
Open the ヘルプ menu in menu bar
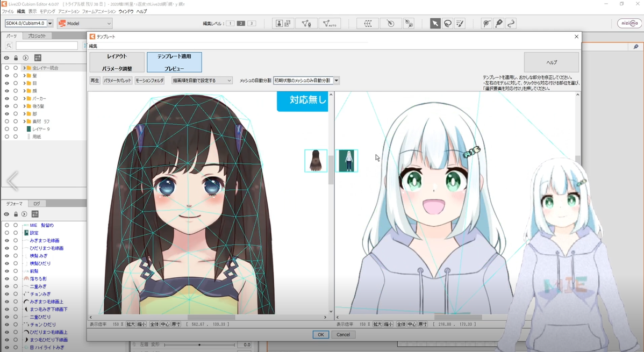click(x=141, y=11)
